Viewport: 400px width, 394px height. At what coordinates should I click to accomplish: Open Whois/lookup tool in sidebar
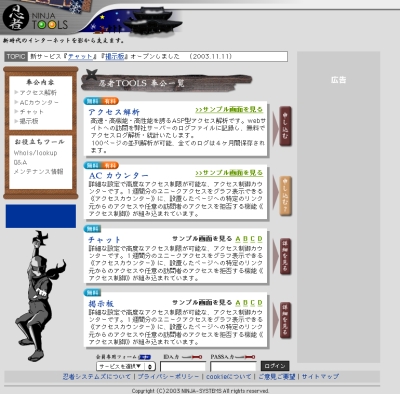[x=35, y=153]
